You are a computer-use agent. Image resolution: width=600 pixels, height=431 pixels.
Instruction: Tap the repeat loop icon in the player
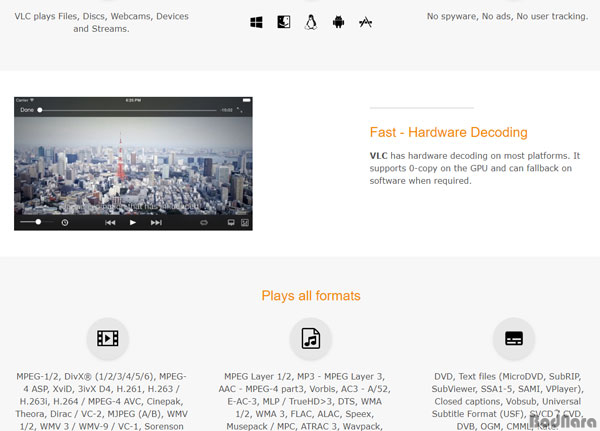(204, 222)
